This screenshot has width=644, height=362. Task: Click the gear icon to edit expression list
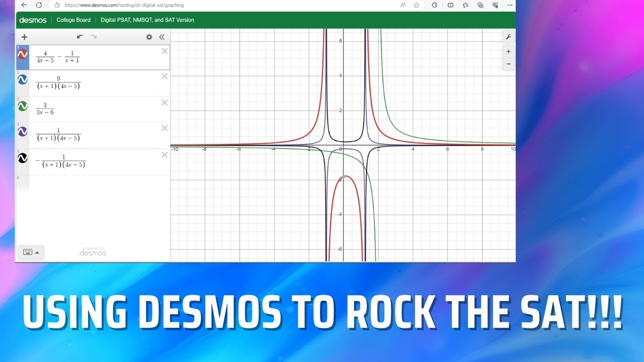149,37
